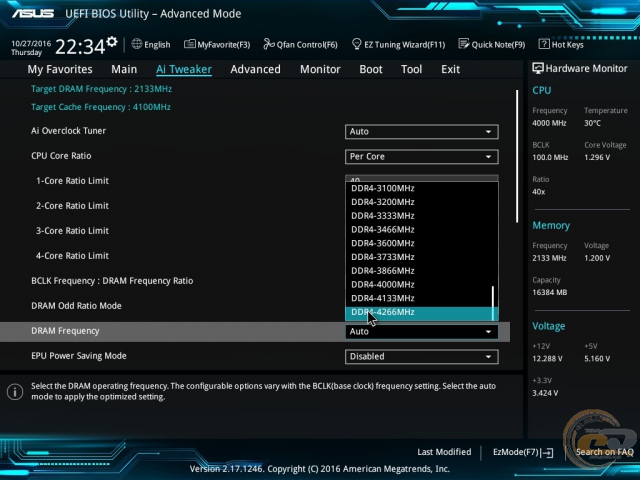
Task: Select the 2-Core Ratio Limit row
Action: click(x=72, y=206)
